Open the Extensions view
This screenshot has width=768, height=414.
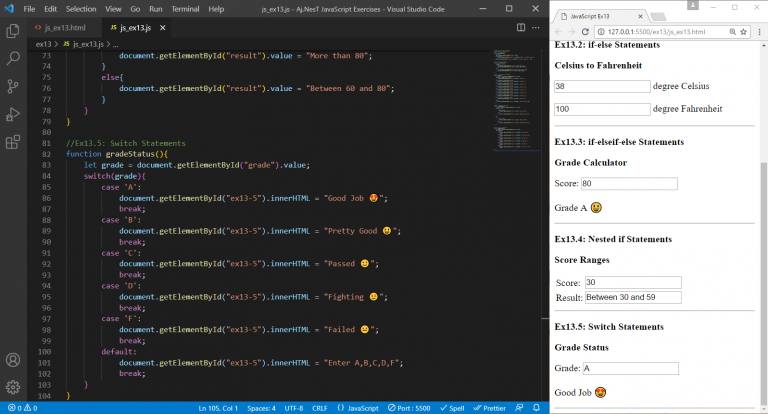[x=13, y=142]
